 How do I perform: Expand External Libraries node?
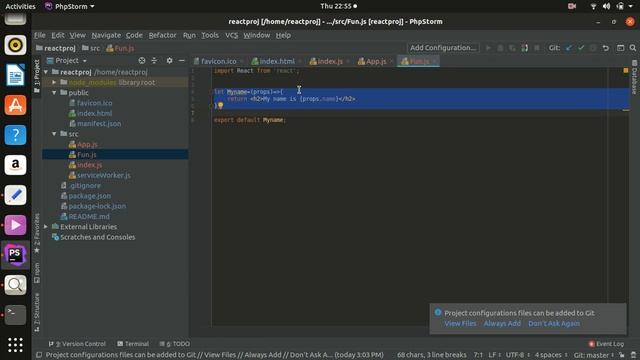coord(46,227)
